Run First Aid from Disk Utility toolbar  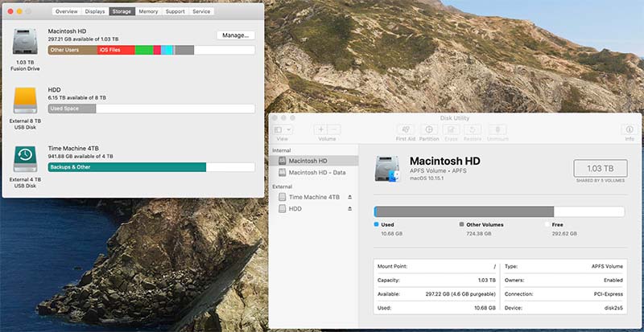tap(406, 129)
